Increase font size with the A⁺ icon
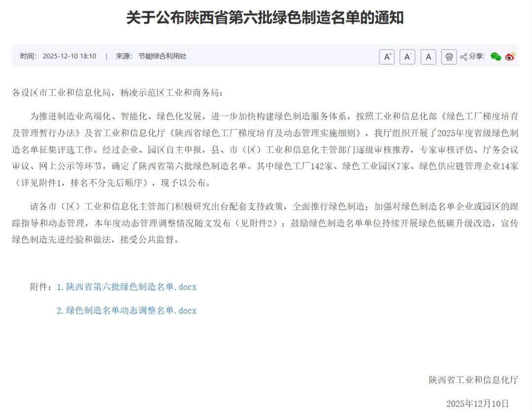Screen dimensions: 532x414 tap(387, 57)
